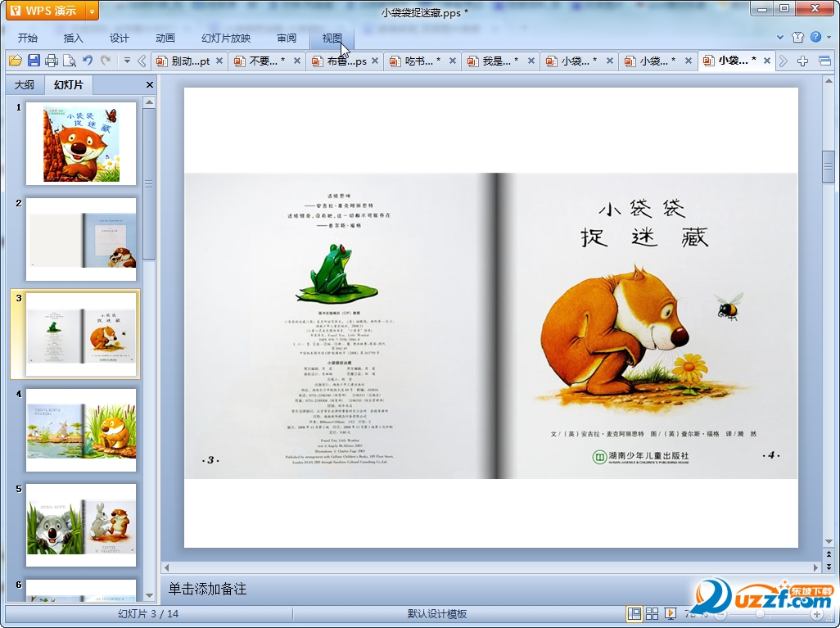The height and width of the screenshot is (628, 840).
Task: Click main editor vertical scroll down arrow
Action: click(829, 542)
